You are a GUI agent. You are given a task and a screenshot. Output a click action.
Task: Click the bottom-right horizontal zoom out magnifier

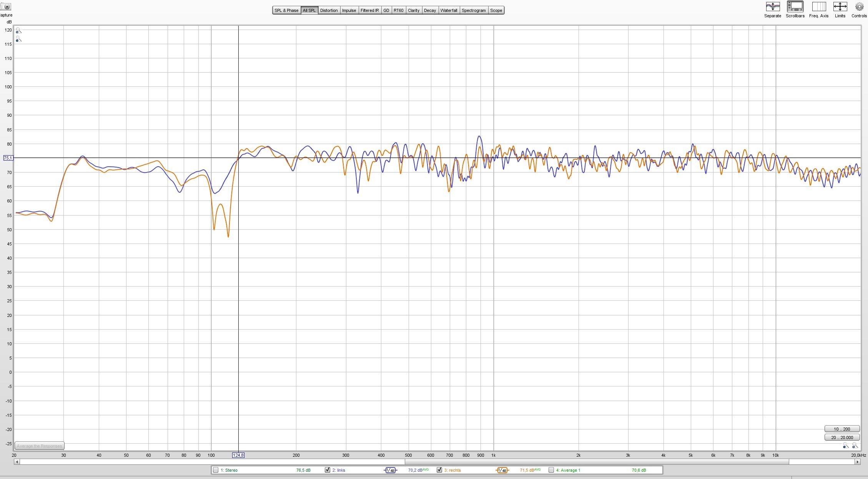coord(846,446)
